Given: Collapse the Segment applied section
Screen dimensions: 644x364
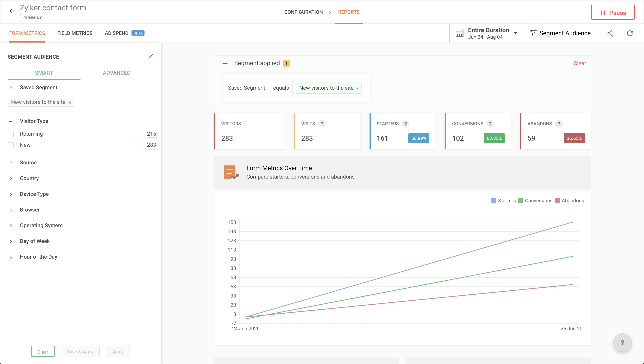Looking at the screenshot, I should pyautogui.click(x=225, y=63).
